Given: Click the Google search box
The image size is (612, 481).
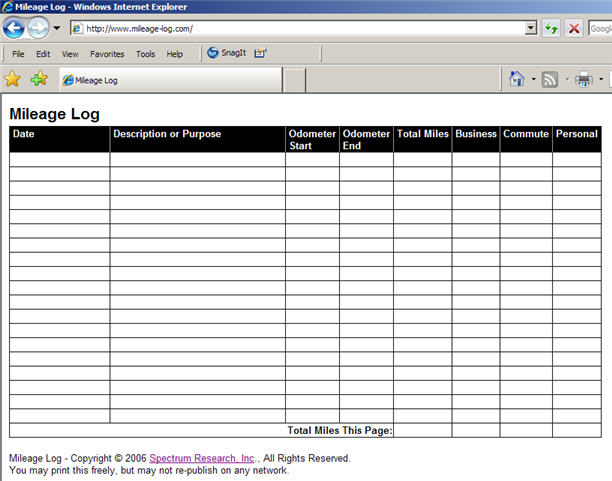Looking at the screenshot, I should point(600,29).
